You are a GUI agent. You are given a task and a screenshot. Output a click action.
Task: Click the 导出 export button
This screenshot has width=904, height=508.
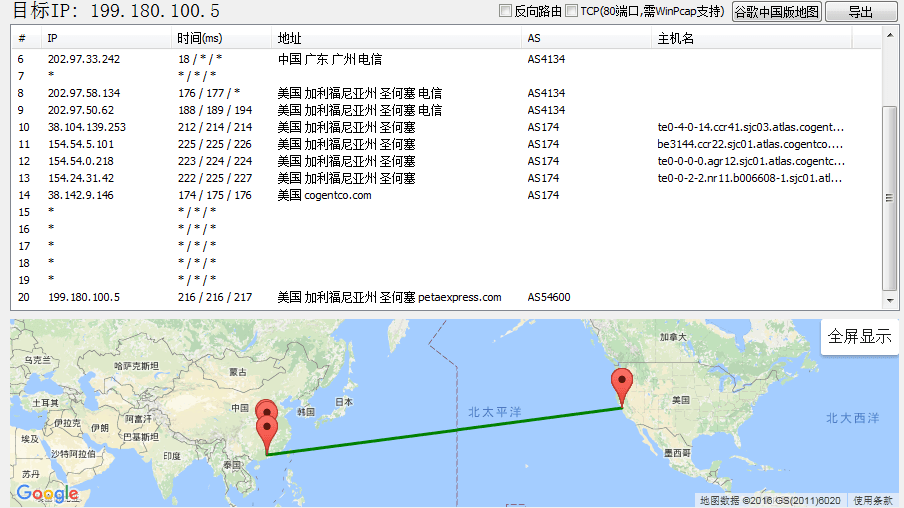click(860, 12)
